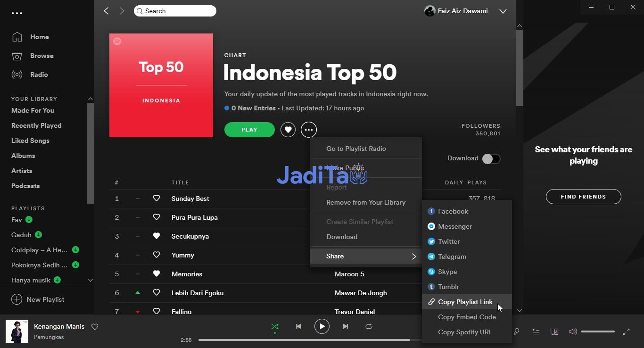644x348 pixels.
Task: Navigate forward with right arrow
Action: click(x=122, y=11)
